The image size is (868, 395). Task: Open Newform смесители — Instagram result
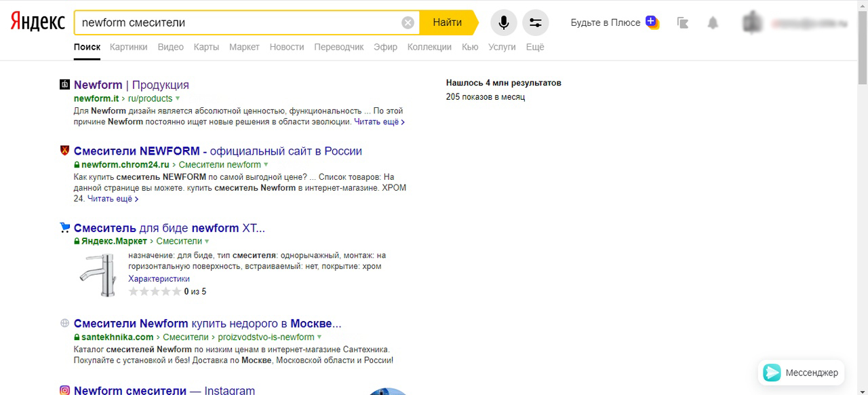click(x=164, y=390)
